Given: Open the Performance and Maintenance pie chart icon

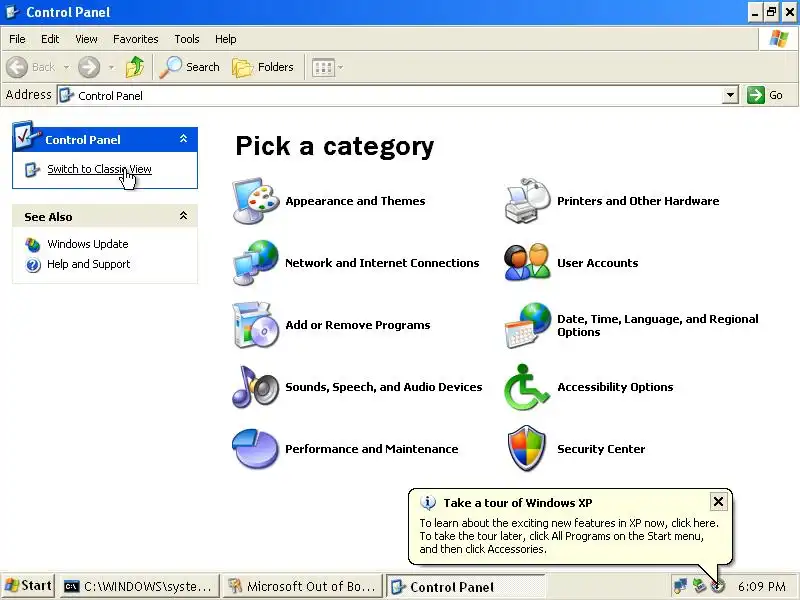Looking at the screenshot, I should pyautogui.click(x=256, y=449).
